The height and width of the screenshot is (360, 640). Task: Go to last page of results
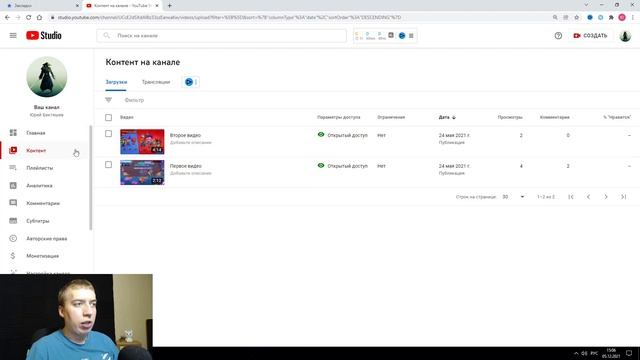[x=623, y=197]
